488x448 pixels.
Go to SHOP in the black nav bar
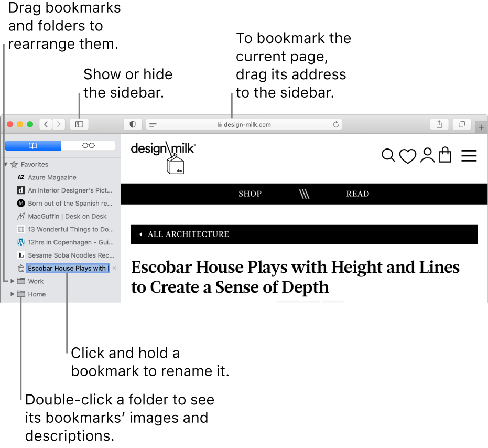(x=250, y=194)
